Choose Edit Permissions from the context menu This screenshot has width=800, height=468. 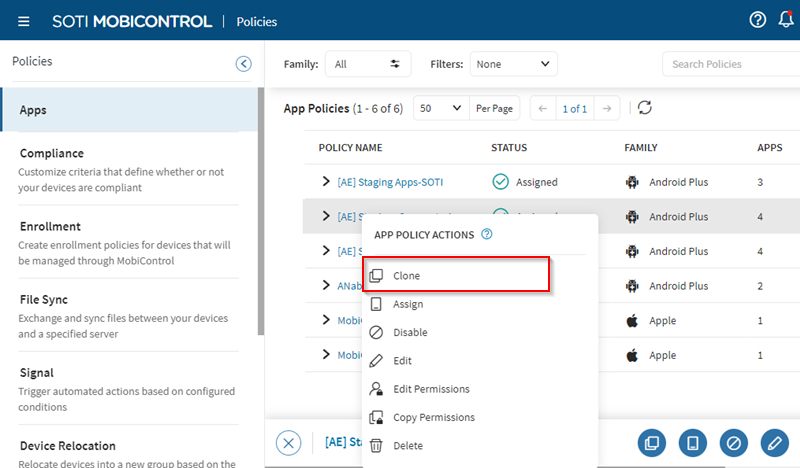point(430,389)
